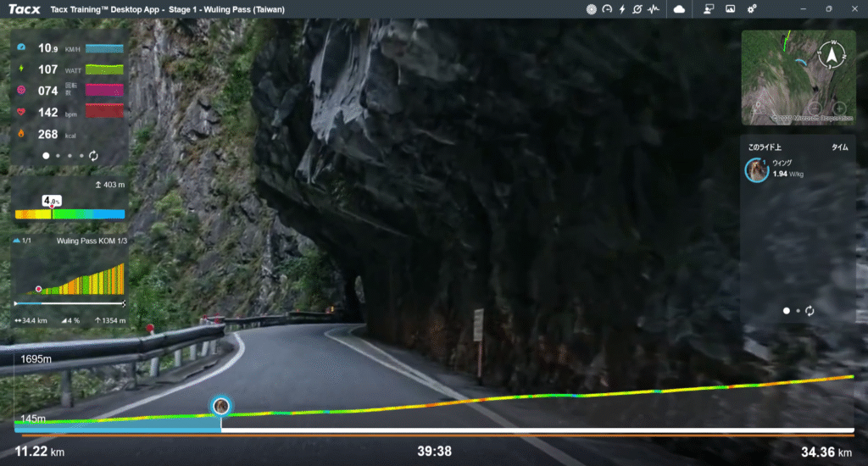868x466 pixels.
Task: Open the heartbeat pulse icon in top bar
Action: pos(654,8)
